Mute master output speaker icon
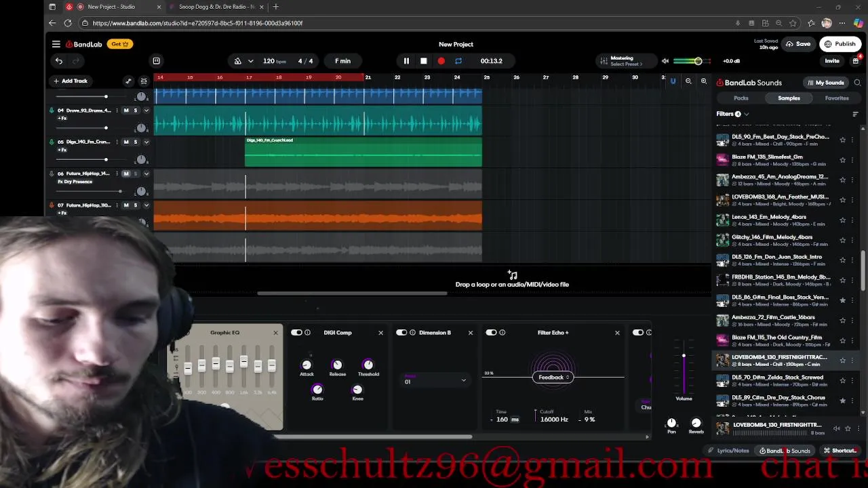The image size is (868, 488). tap(665, 61)
